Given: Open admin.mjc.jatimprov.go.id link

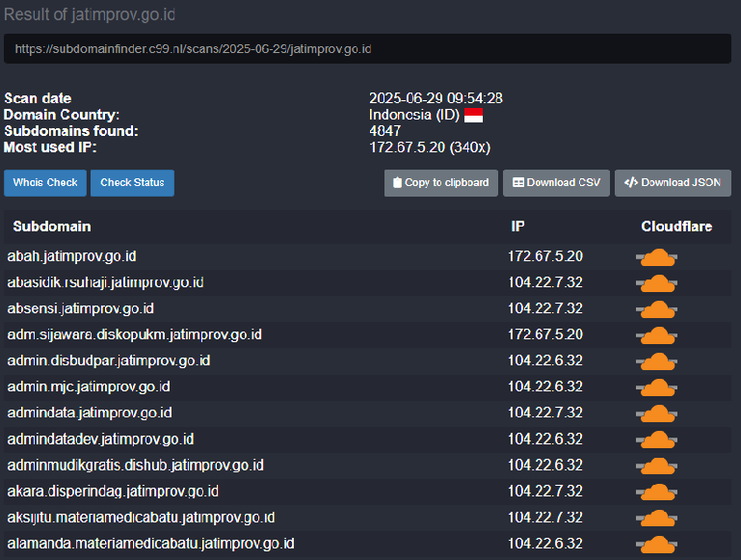Looking at the screenshot, I should [89, 387].
